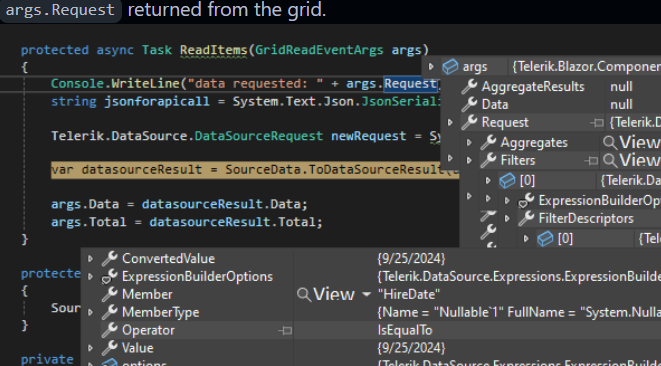This screenshot has width=661, height=366.
Task: Expand the MemberType property node
Action: pyautogui.click(x=90, y=312)
